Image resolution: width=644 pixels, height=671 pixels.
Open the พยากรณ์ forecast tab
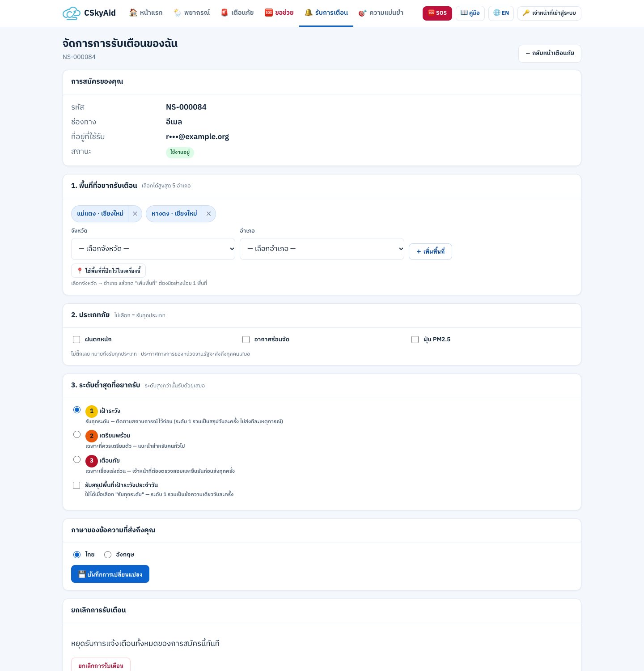(191, 13)
